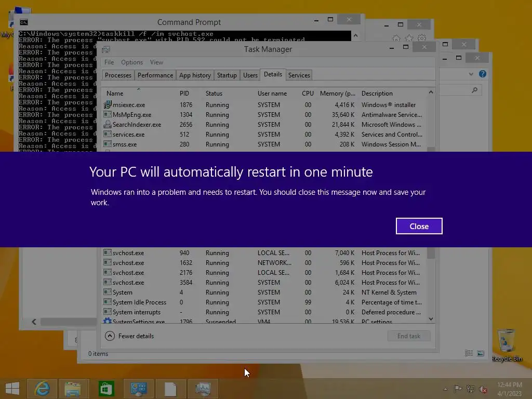This screenshot has width=532, height=399.
Task: Select the svchost.exe PID 1632 icon
Action: (108, 262)
